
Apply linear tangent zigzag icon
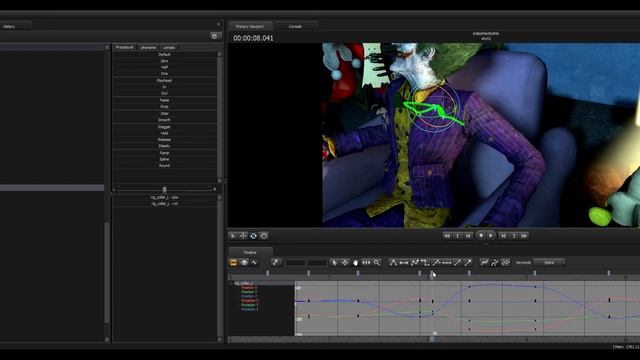[414, 263]
